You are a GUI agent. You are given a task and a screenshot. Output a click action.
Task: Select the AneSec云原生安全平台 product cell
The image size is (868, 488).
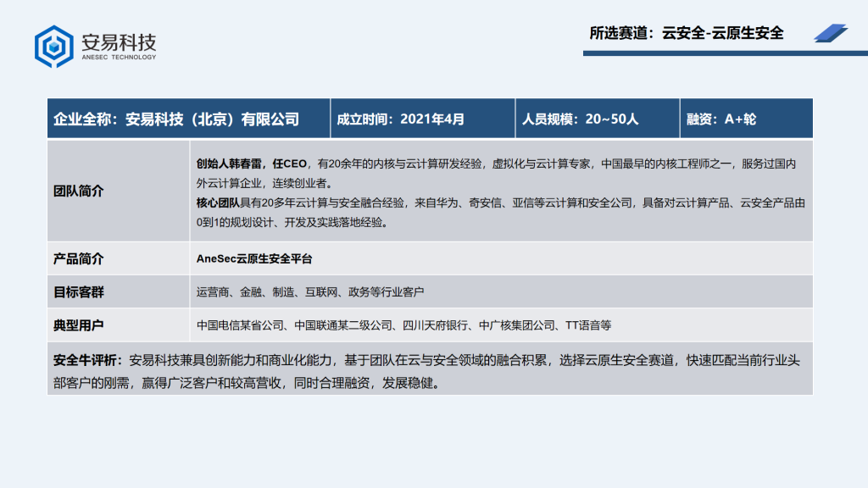pyautogui.click(x=502, y=258)
